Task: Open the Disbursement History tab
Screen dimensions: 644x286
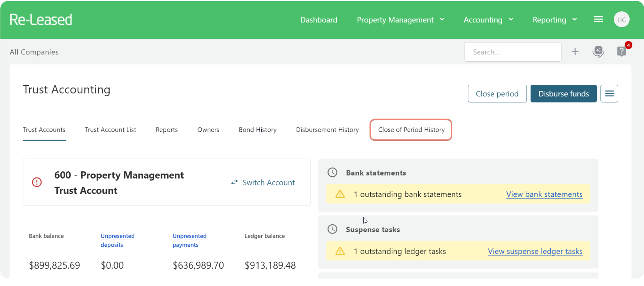Action: (x=327, y=130)
